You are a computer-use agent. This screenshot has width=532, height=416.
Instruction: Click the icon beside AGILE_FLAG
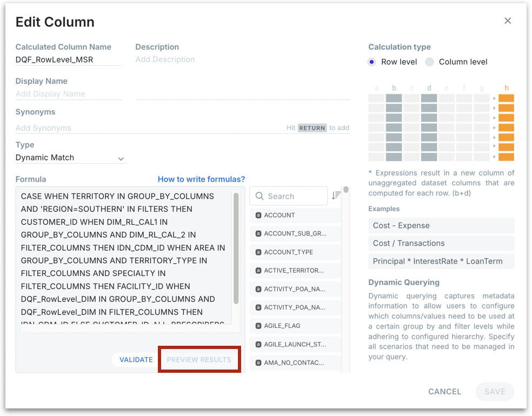(258, 326)
